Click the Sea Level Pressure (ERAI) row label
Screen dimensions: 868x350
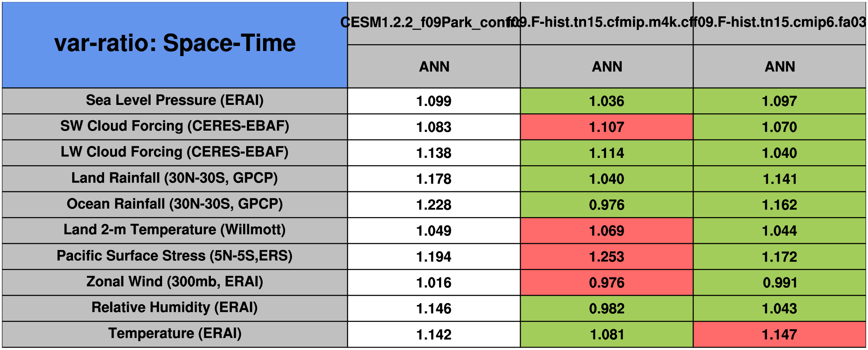tap(175, 101)
